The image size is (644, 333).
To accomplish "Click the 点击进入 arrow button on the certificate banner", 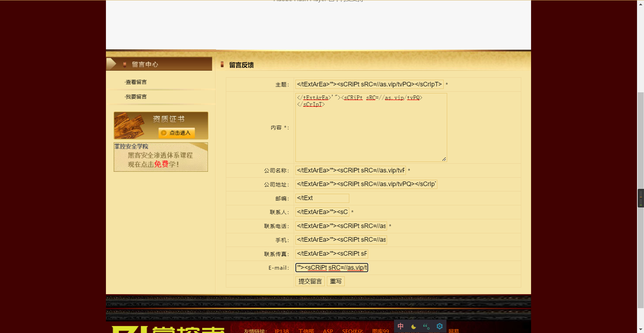I will coord(177,133).
